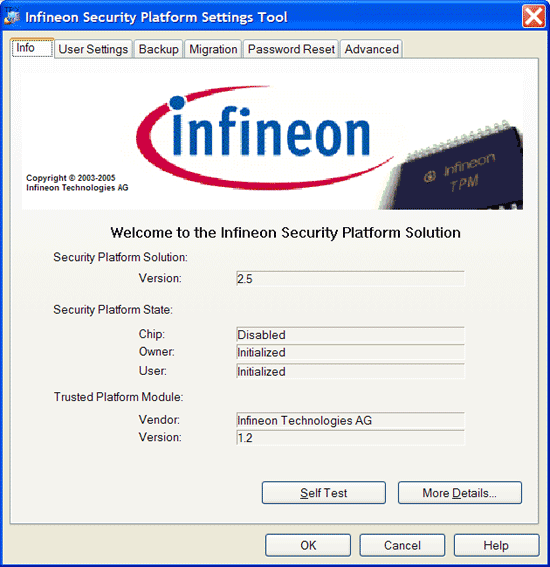Click the Chip state field showing Disabled
The image size is (550, 567).
point(350,335)
